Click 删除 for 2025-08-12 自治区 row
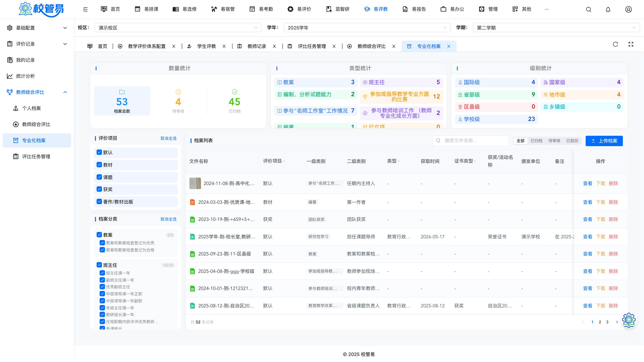The height and width of the screenshot is (362, 644). [x=613, y=306]
